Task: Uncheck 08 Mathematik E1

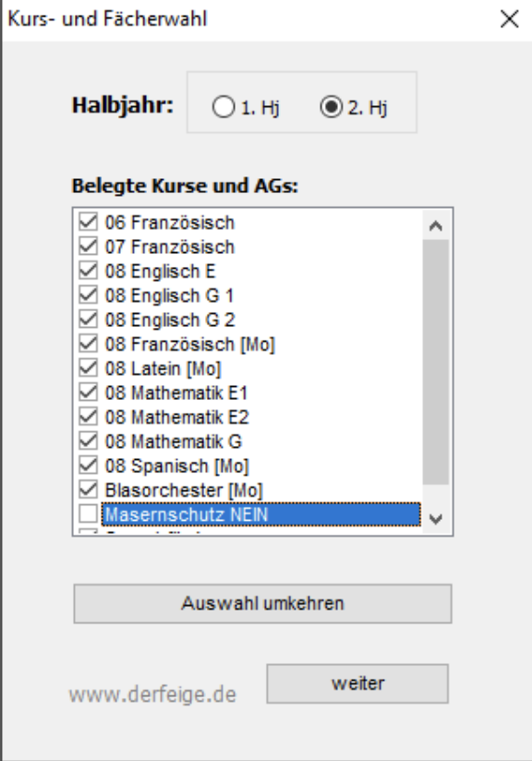Action: pyautogui.click(x=89, y=393)
